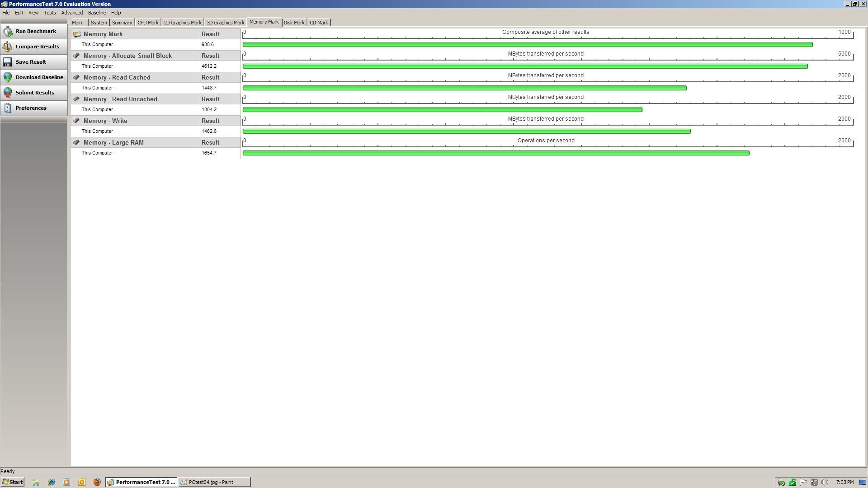868x488 pixels.
Task: Click the Read Uncached value 1304.2
Action: 209,109
